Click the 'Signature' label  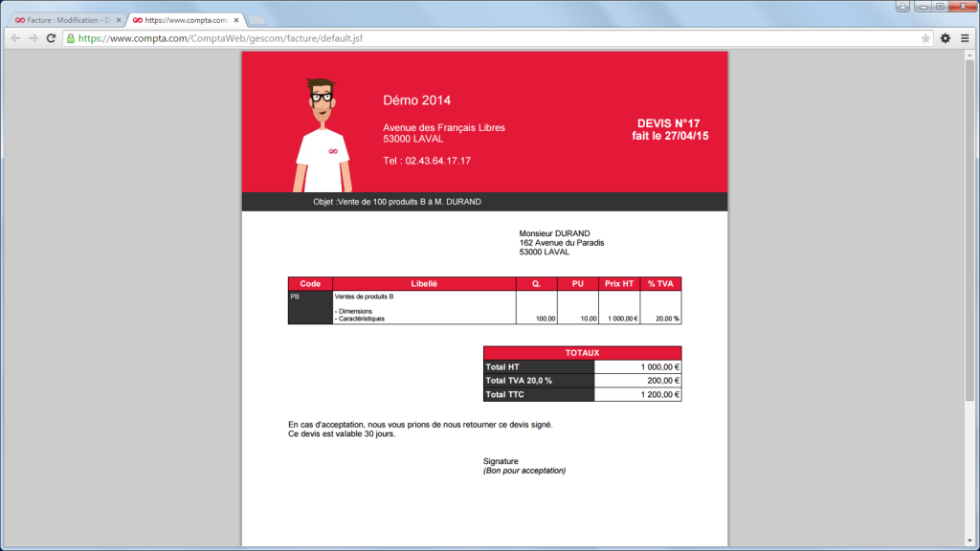click(501, 462)
